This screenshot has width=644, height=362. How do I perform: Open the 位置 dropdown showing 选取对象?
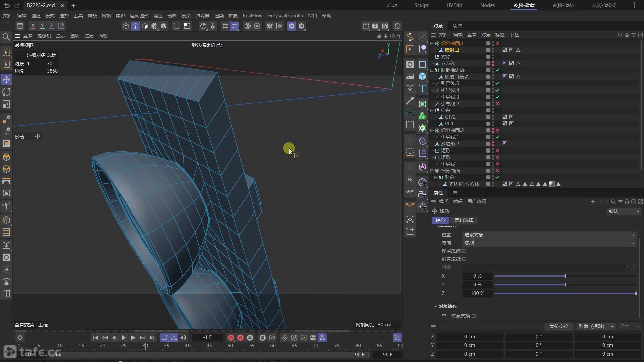click(x=549, y=235)
